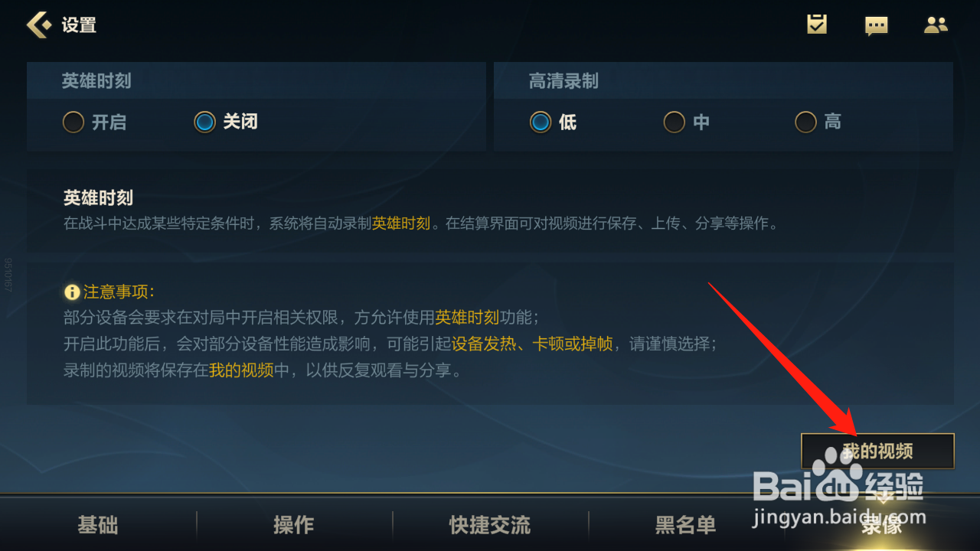Open the chat messages icon

point(876,25)
